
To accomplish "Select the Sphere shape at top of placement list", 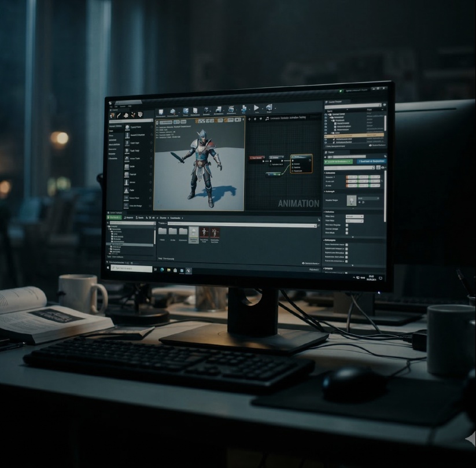I will click(x=127, y=126).
